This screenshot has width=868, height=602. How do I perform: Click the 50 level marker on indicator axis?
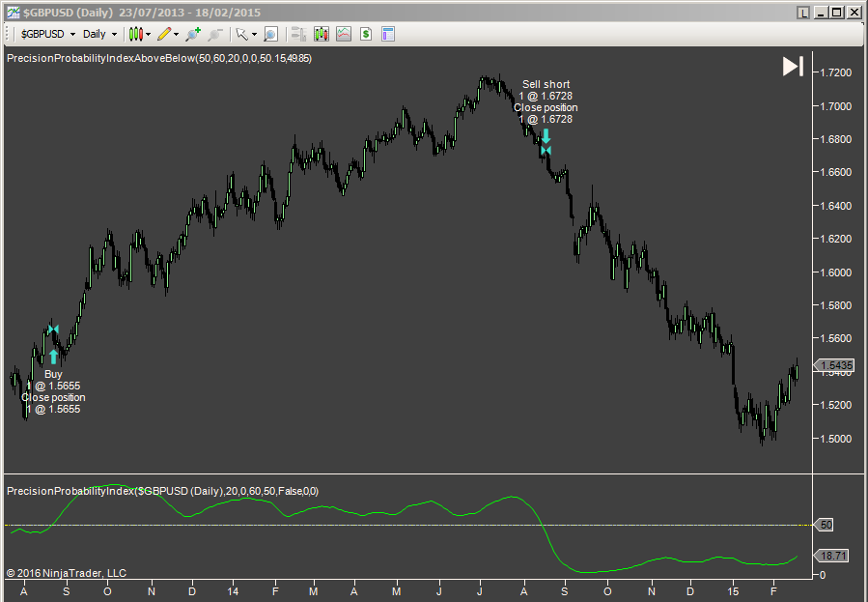[825, 525]
